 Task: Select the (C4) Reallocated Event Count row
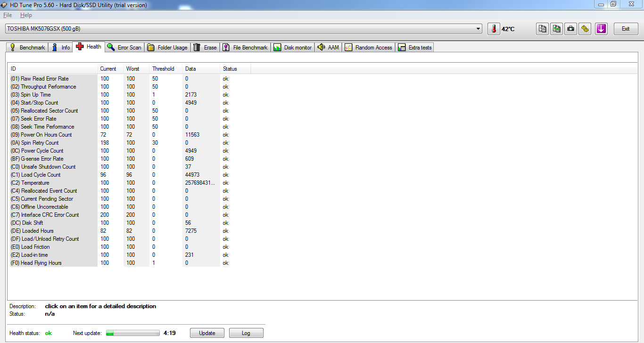point(129,191)
